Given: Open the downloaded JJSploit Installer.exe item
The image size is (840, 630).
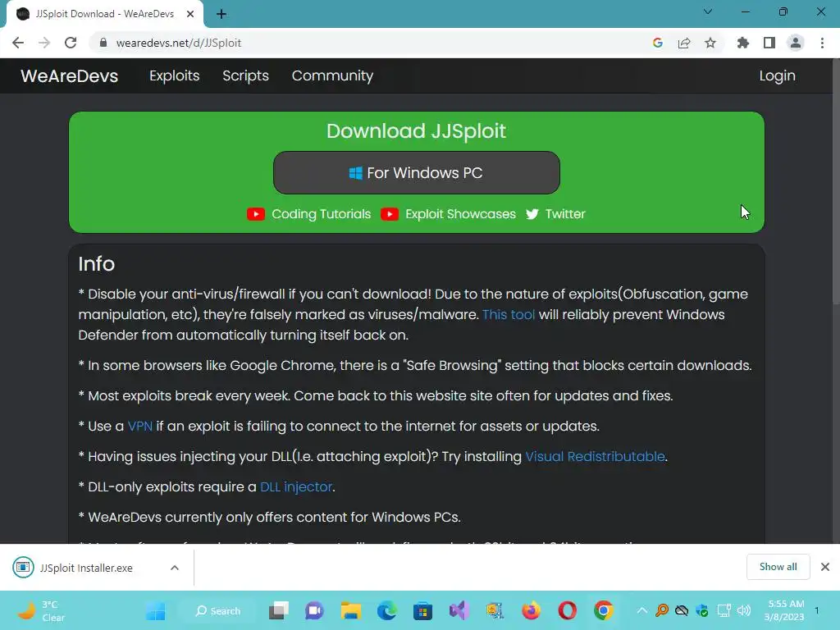Looking at the screenshot, I should (x=85, y=568).
